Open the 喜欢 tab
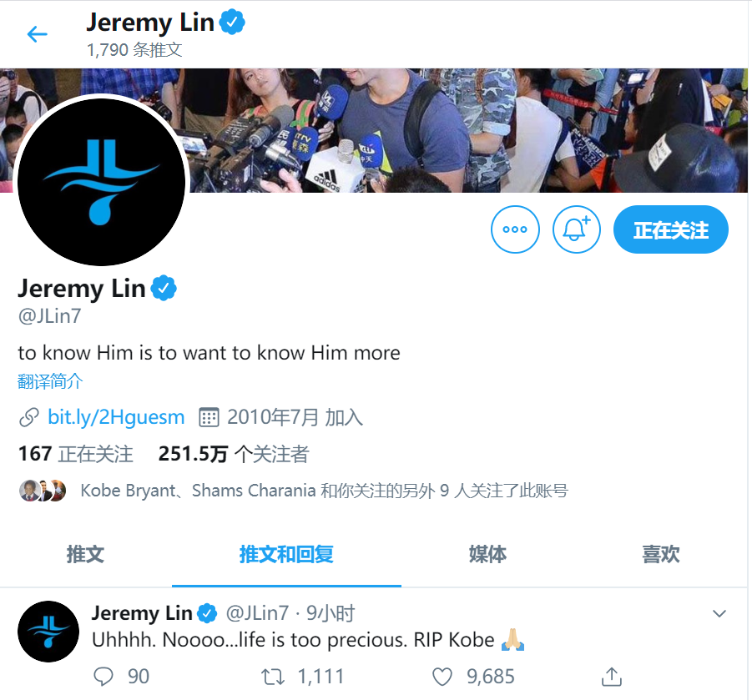This screenshot has width=752, height=700. tap(660, 554)
